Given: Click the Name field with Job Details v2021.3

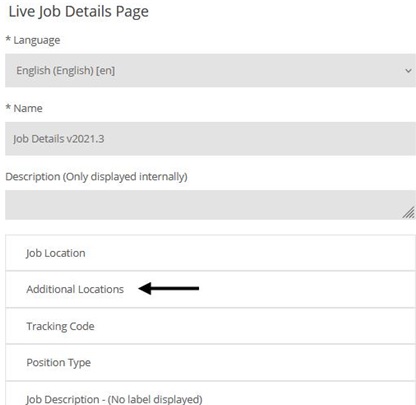Looking at the screenshot, I should tap(210, 138).
